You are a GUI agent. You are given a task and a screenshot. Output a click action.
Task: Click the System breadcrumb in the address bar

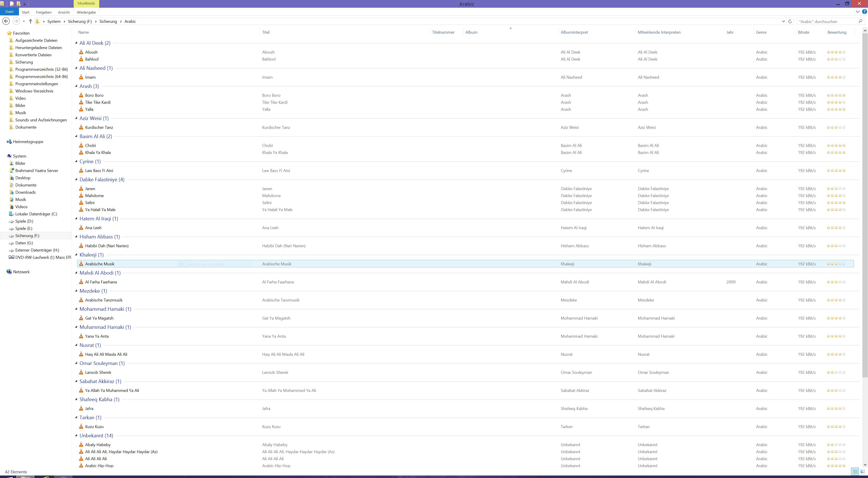click(54, 21)
